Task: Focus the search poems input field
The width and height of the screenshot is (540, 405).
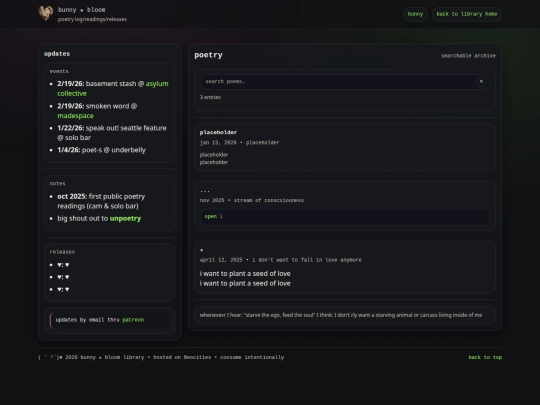Action: point(345,82)
